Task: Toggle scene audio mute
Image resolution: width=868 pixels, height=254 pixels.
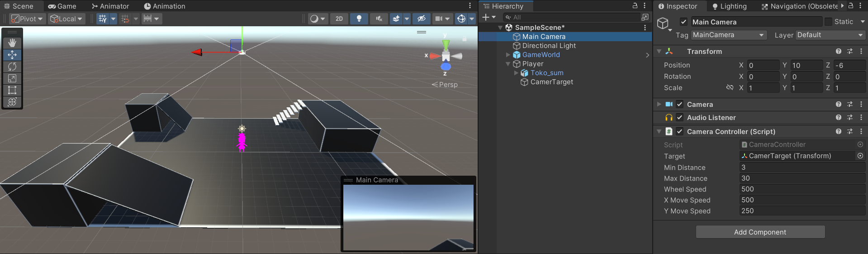Action: click(379, 19)
